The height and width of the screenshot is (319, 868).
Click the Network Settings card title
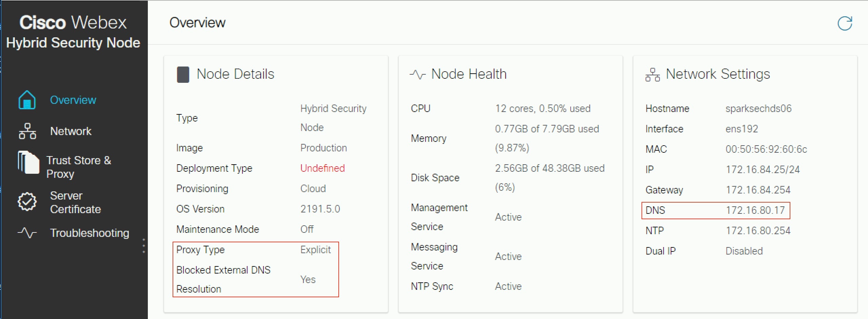point(718,74)
